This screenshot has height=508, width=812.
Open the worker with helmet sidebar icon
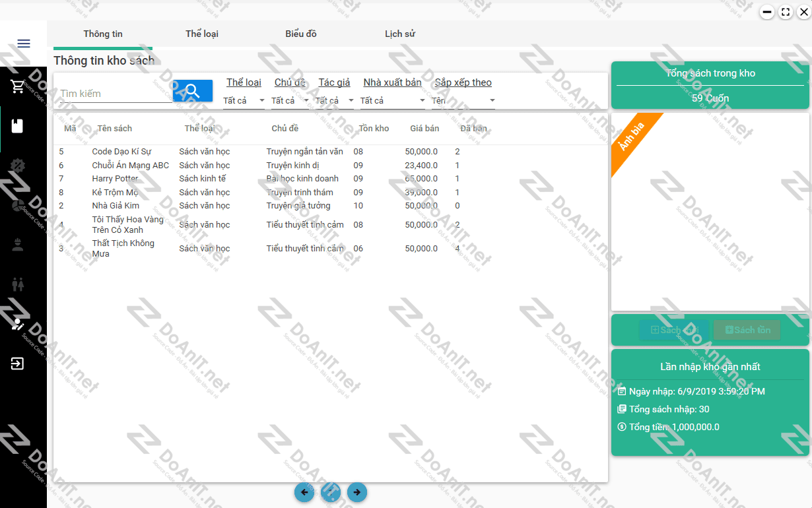tap(18, 245)
